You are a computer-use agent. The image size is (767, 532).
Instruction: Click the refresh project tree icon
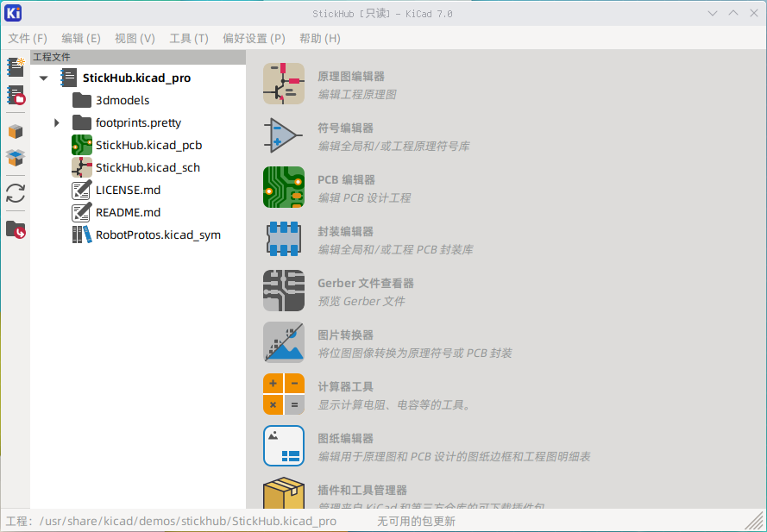pyautogui.click(x=16, y=192)
